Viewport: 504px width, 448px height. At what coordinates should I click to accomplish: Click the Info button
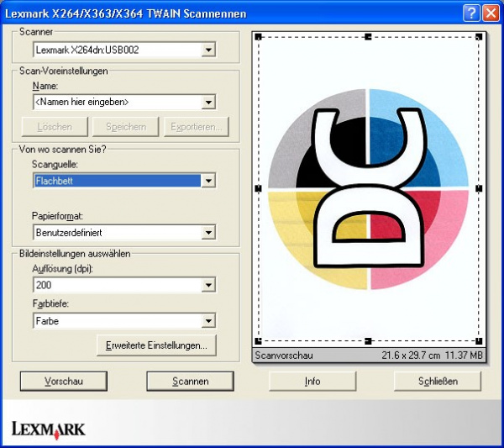pyautogui.click(x=312, y=381)
